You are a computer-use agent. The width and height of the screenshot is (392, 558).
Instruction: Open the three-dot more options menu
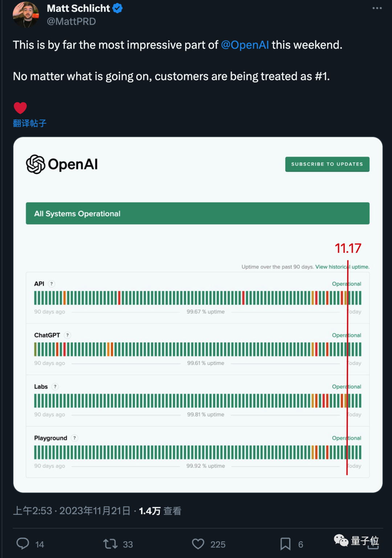[x=377, y=8]
